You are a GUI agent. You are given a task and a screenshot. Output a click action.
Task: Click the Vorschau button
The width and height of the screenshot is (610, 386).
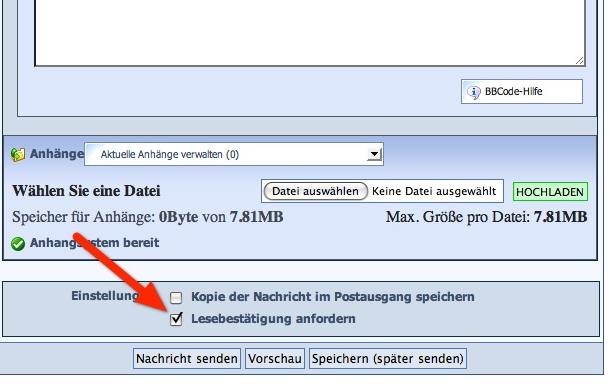pos(275,358)
